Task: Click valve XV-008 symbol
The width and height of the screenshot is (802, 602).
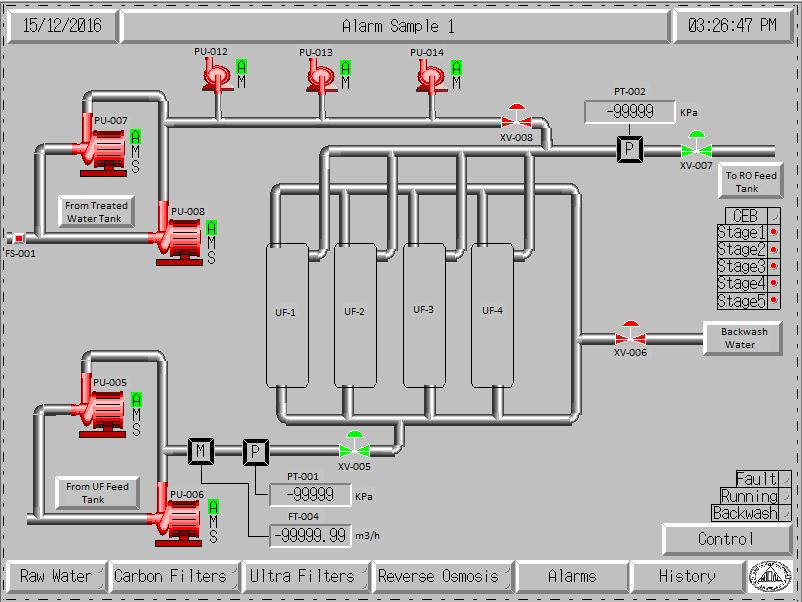Action: (517, 117)
